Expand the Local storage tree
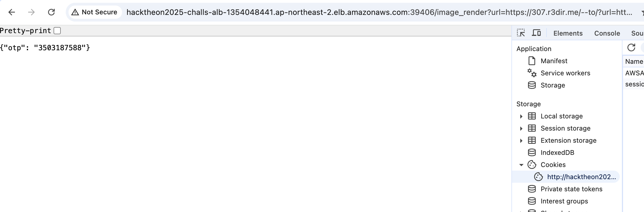The image size is (644, 212). [x=521, y=116]
